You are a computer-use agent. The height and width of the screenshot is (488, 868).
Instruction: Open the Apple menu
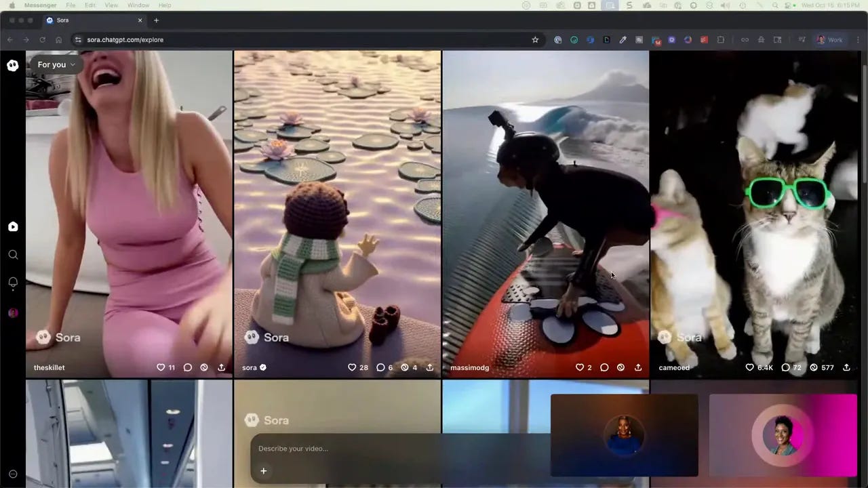[x=11, y=5]
